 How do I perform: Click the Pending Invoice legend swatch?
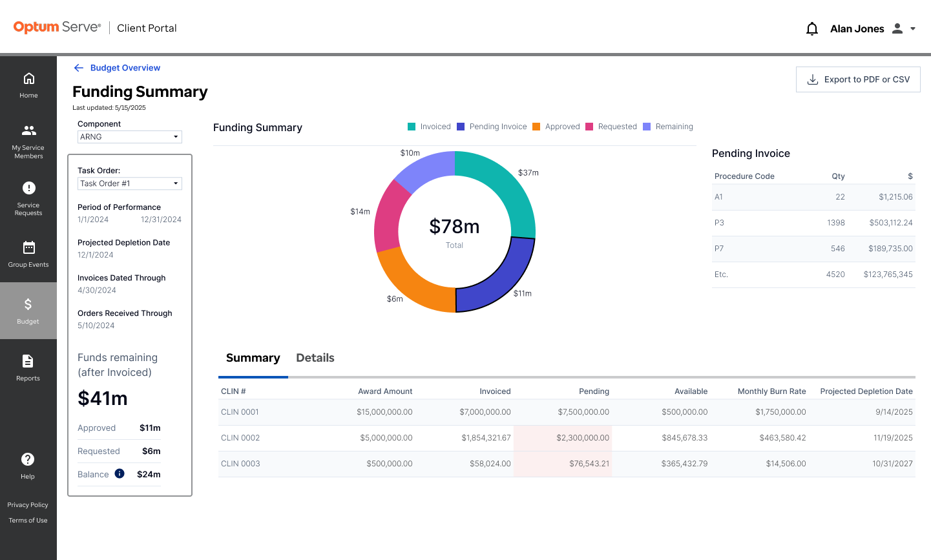tap(461, 127)
